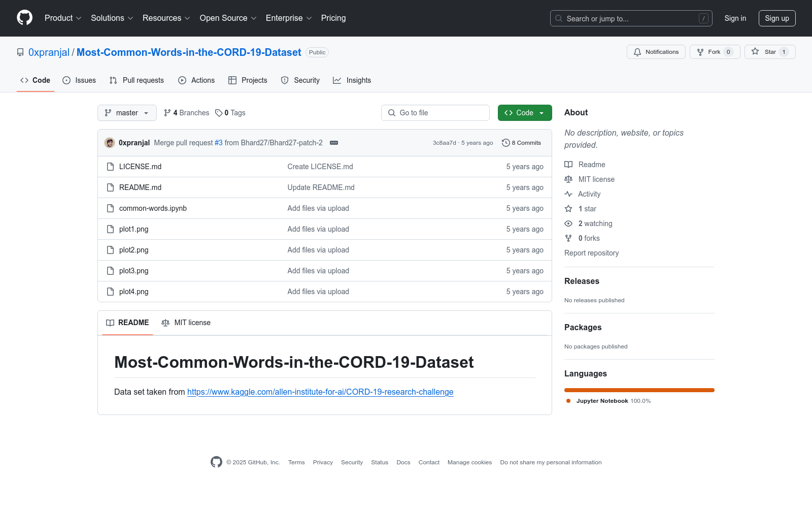The height and width of the screenshot is (508, 812).
Task: Click the Jupyter Notebook language bar
Action: pyautogui.click(x=639, y=390)
